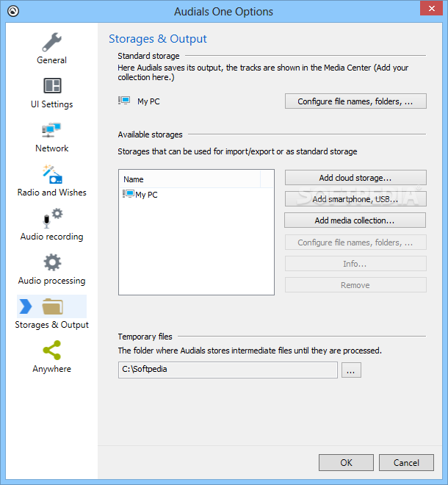The height and width of the screenshot is (485, 448).
Task: Select Storages & Output folder icon
Action: click(53, 306)
